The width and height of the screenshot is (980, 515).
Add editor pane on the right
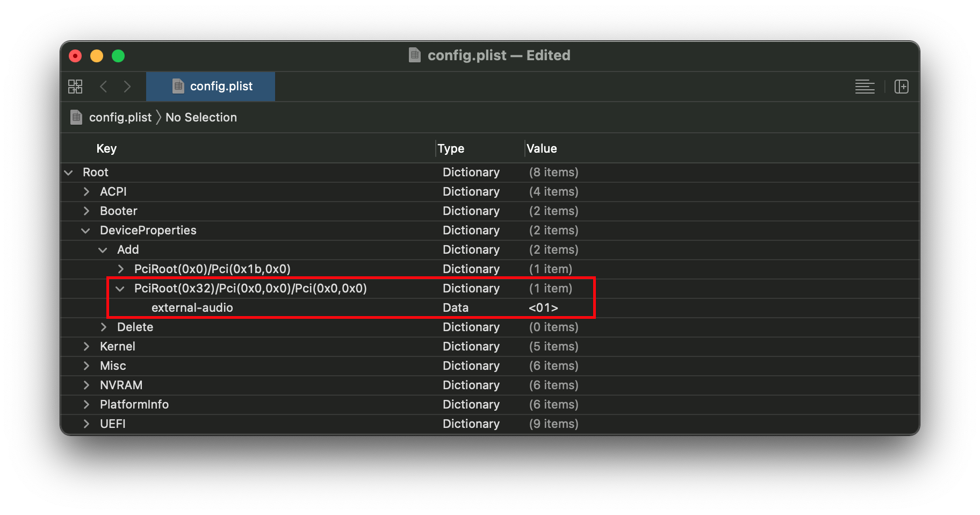901,87
